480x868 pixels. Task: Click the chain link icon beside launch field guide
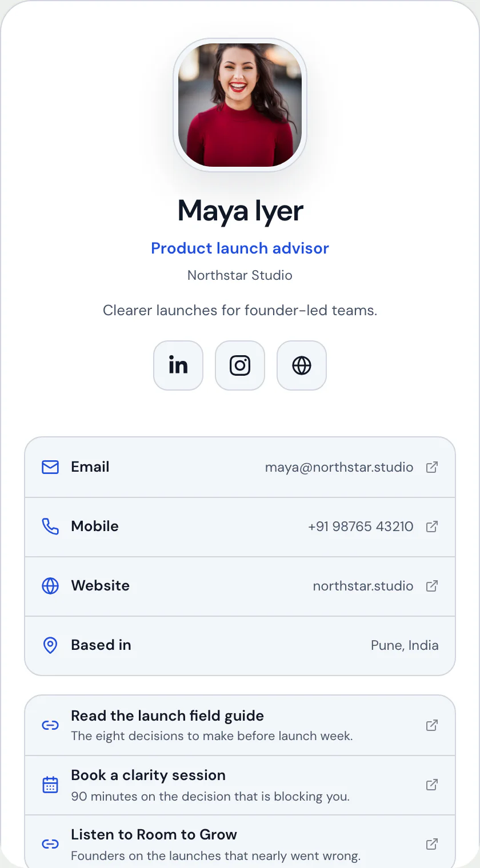pos(50,725)
